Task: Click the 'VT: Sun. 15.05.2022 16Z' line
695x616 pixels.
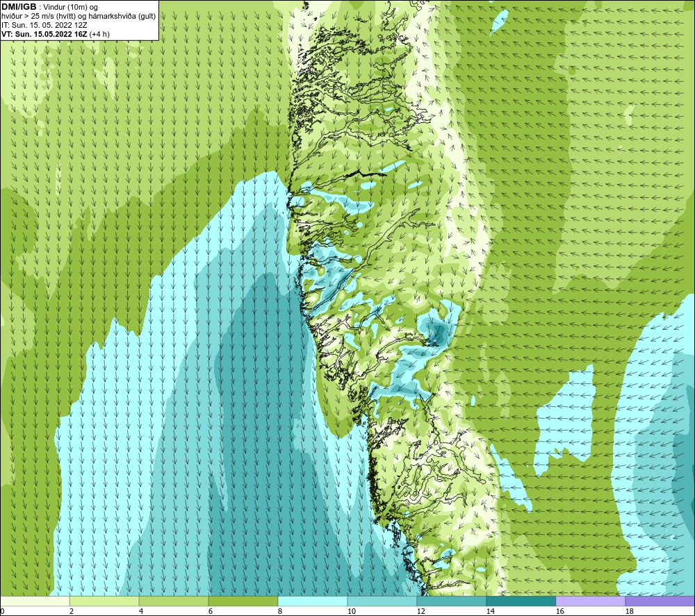Action: (x=44, y=34)
